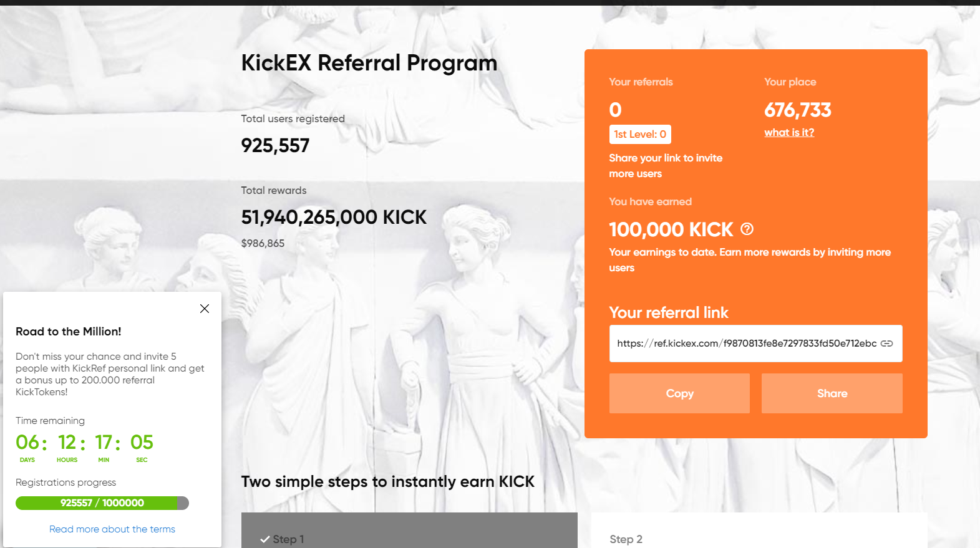Click the "1st Level: 0" badge
The image size is (980, 548).
click(x=640, y=134)
